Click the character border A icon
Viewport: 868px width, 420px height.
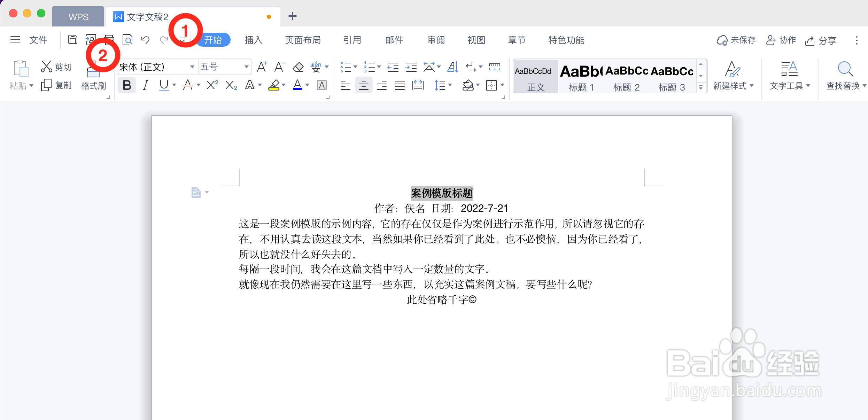(x=322, y=85)
